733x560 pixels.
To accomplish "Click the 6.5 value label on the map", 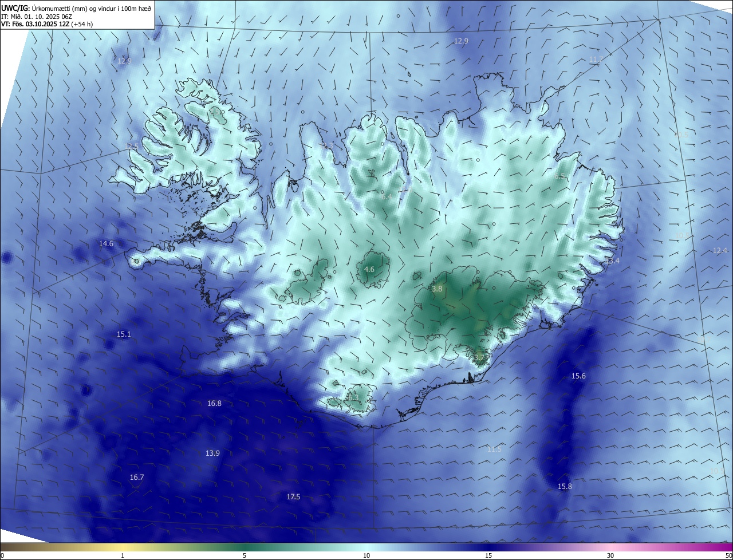I will [x=560, y=176].
